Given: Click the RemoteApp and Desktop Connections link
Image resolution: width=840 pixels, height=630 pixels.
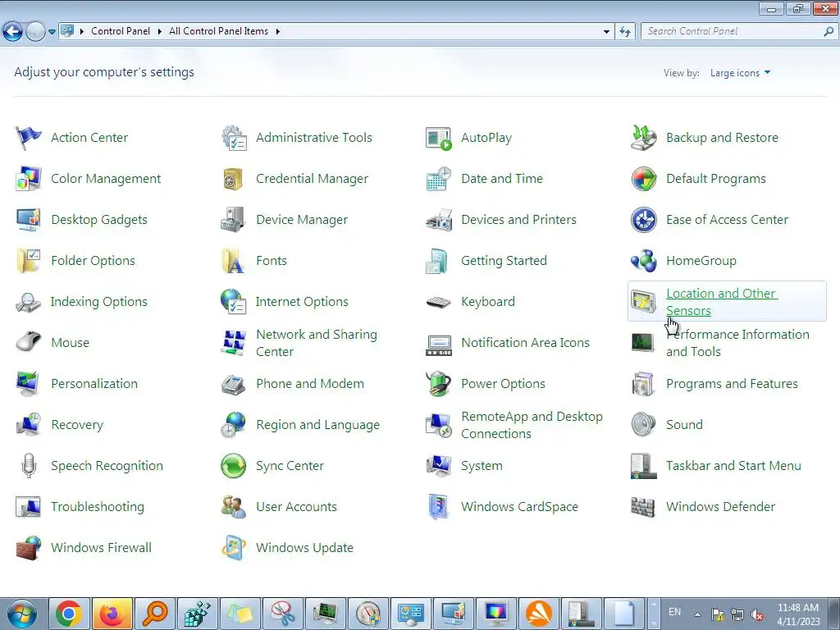Looking at the screenshot, I should [532, 425].
